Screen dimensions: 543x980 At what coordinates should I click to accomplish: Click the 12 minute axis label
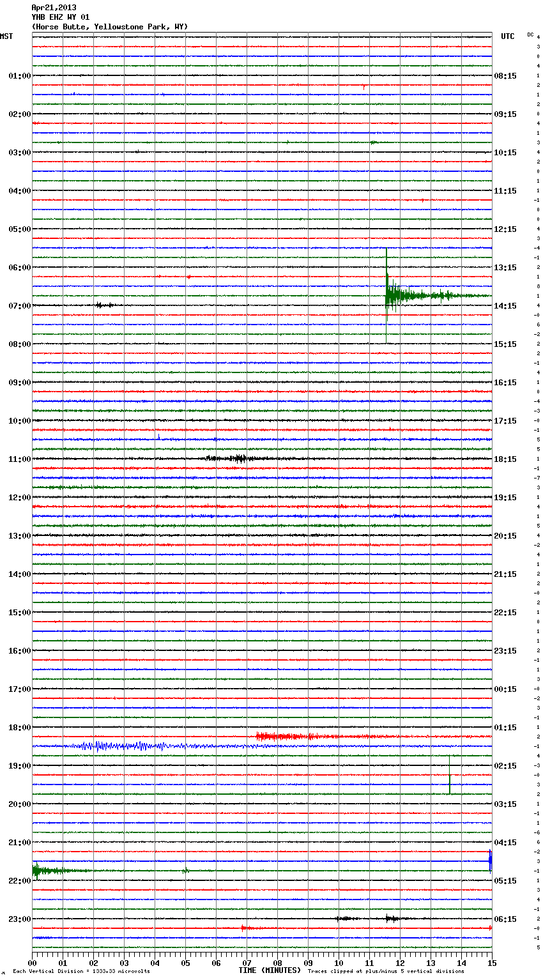click(x=401, y=963)
